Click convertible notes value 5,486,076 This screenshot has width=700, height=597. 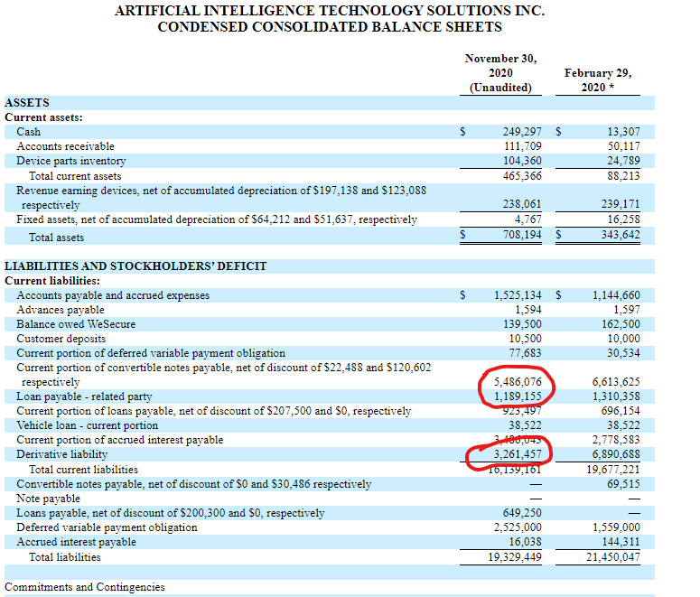click(518, 382)
